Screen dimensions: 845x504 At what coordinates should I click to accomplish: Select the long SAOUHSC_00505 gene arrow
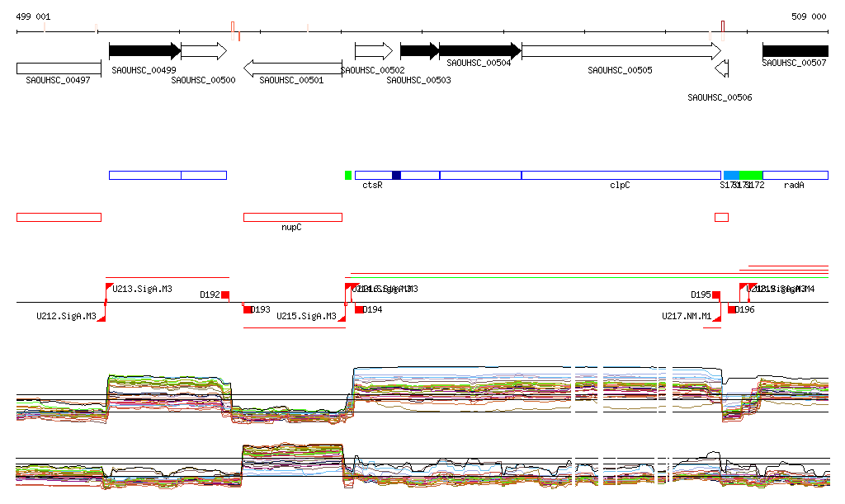pyautogui.click(x=621, y=51)
